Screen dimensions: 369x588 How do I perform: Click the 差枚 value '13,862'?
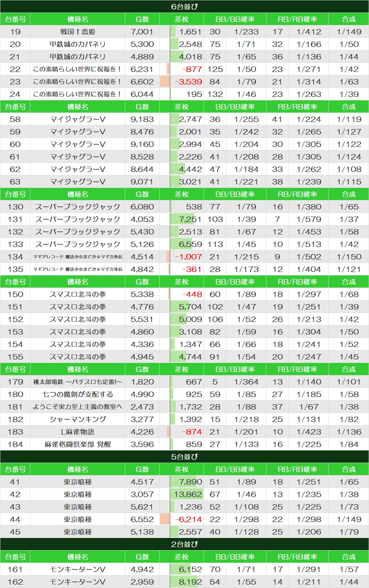(x=188, y=494)
